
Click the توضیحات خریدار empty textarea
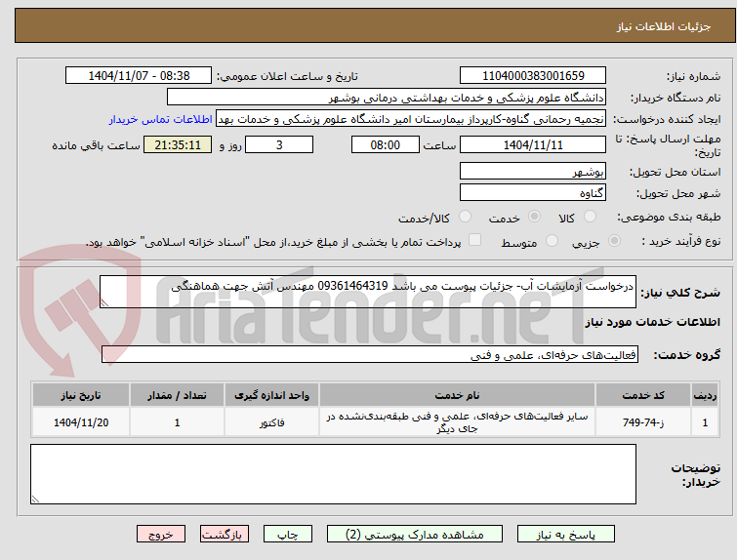point(333,474)
